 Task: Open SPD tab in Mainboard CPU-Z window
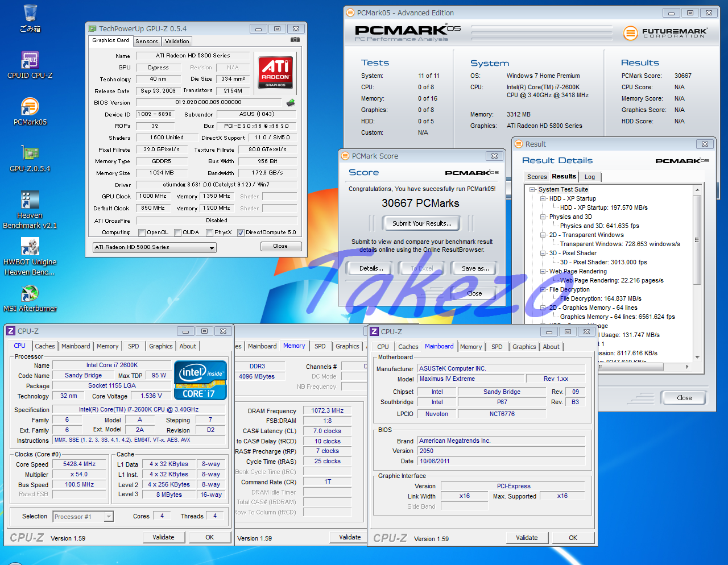(x=497, y=347)
